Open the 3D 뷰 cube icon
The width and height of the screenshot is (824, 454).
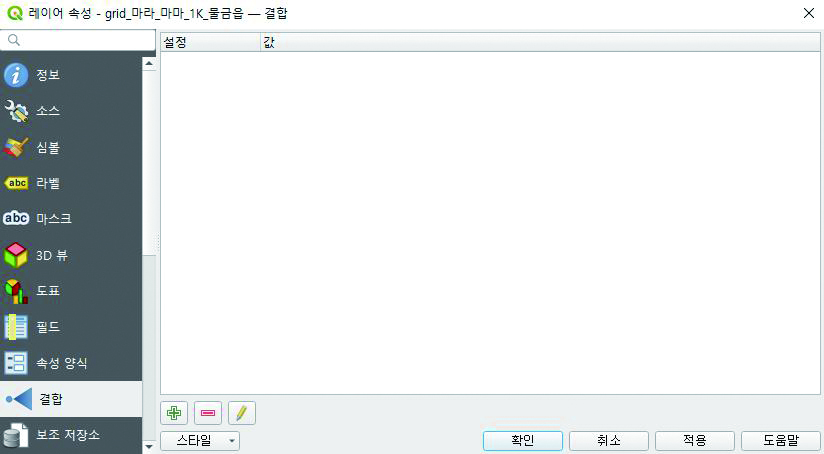(x=17, y=255)
